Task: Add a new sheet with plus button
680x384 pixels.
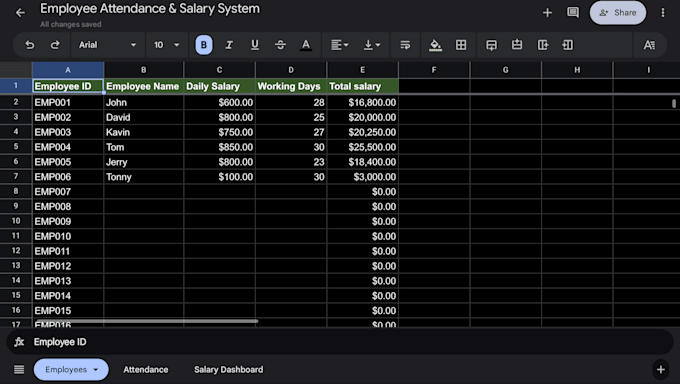Action: pos(660,370)
